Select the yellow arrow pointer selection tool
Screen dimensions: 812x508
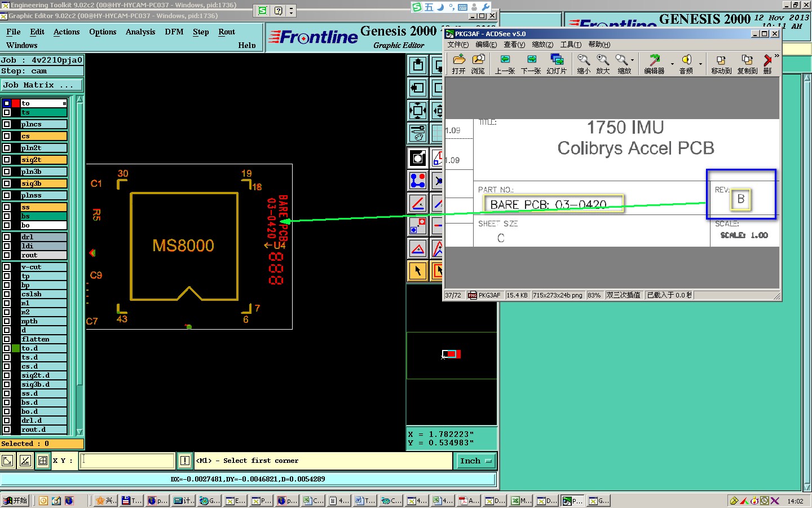418,271
